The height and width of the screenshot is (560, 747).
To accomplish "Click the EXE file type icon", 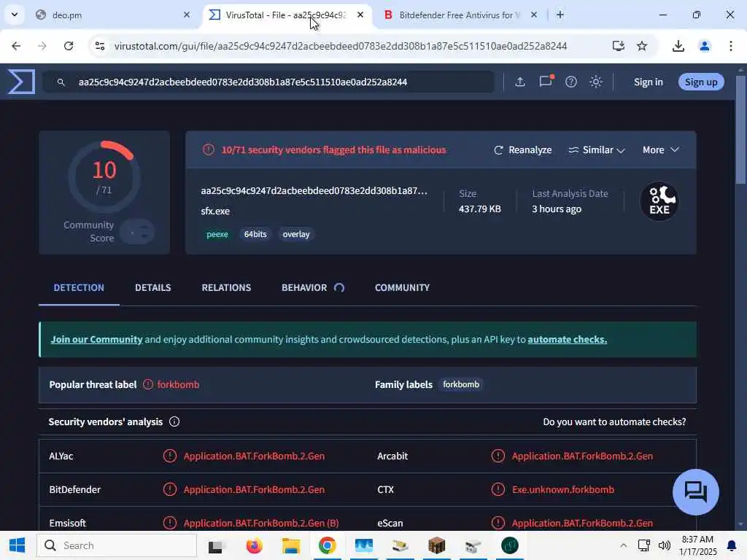I will point(659,201).
